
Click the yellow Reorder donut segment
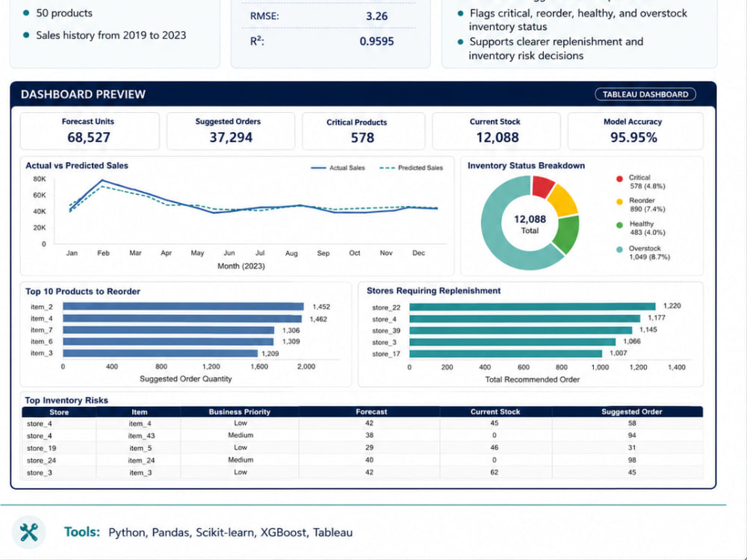click(563, 200)
